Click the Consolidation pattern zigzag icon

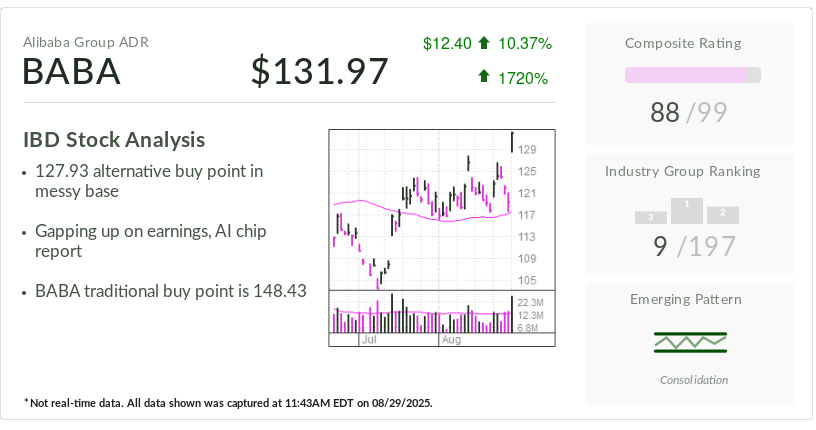[x=689, y=342]
